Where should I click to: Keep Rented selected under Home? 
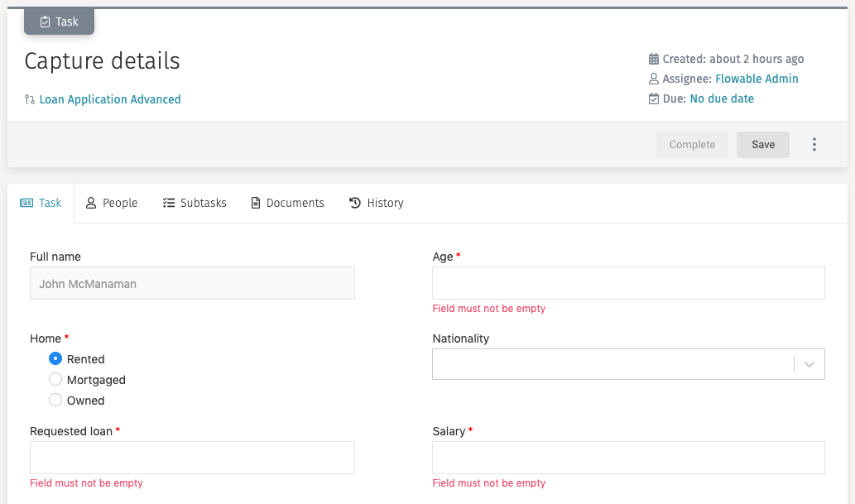(55, 358)
